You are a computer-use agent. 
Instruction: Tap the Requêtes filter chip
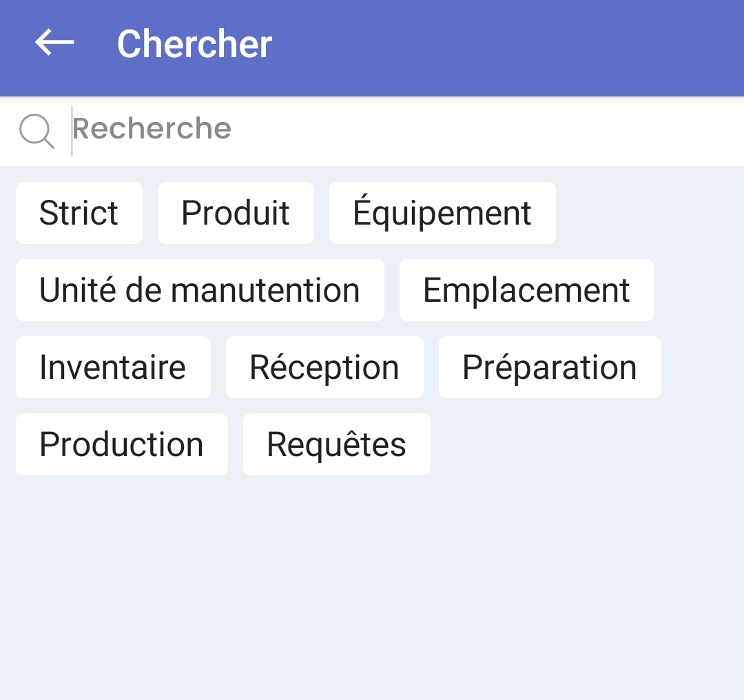(x=337, y=444)
